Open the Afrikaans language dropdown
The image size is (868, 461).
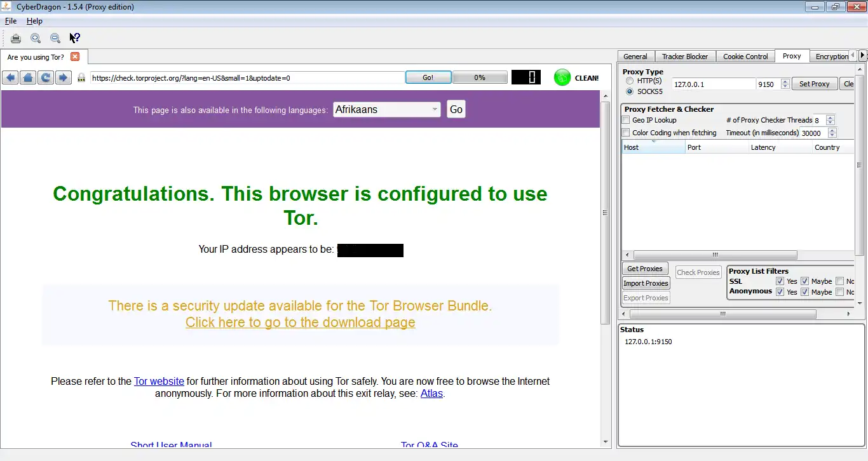coord(387,109)
